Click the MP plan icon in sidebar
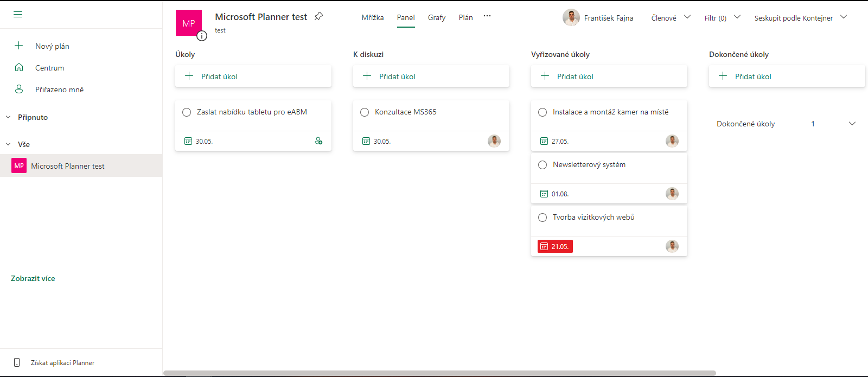This screenshot has width=868, height=377. tap(19, 166)
